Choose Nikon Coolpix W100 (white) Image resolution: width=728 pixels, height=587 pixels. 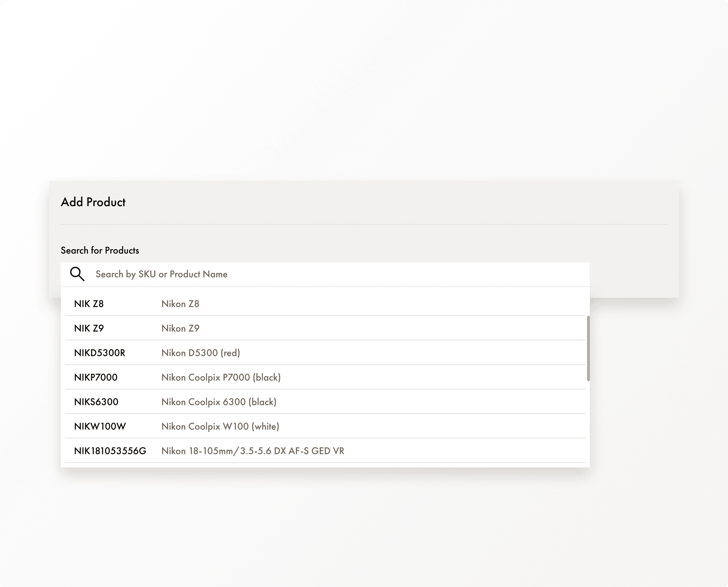point(220,426)
